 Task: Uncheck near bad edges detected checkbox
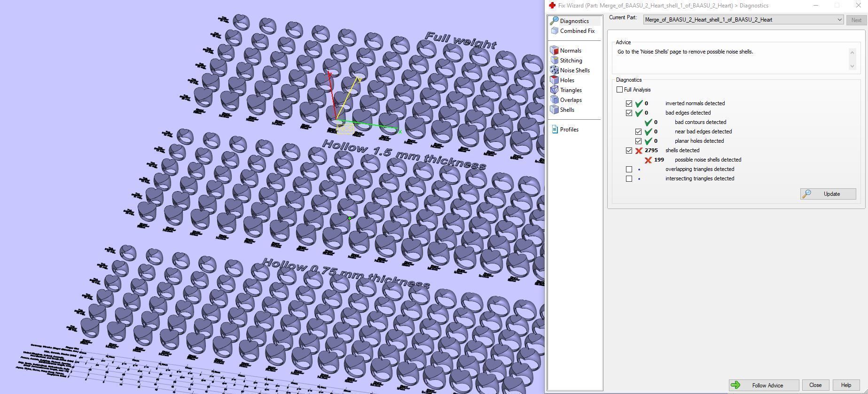click(638, 131)
